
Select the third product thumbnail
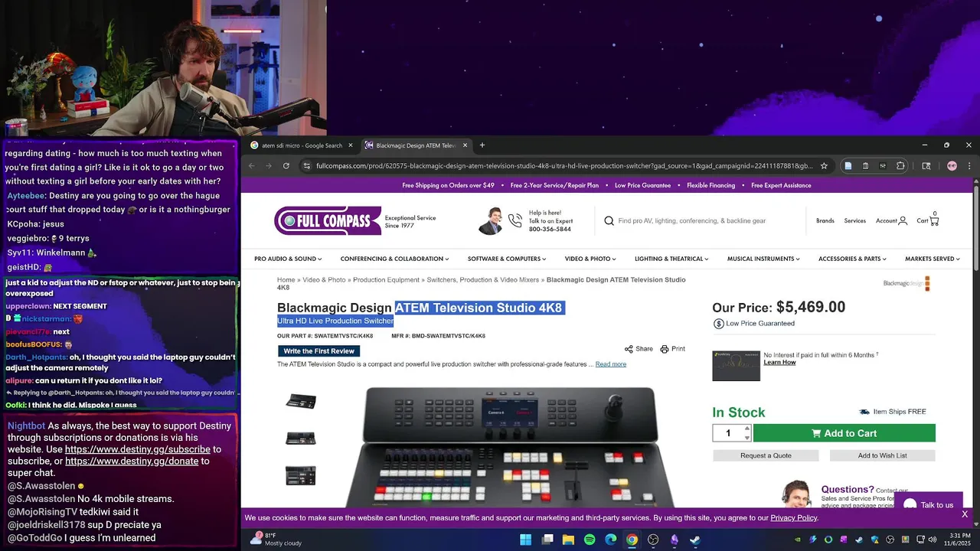301,475
